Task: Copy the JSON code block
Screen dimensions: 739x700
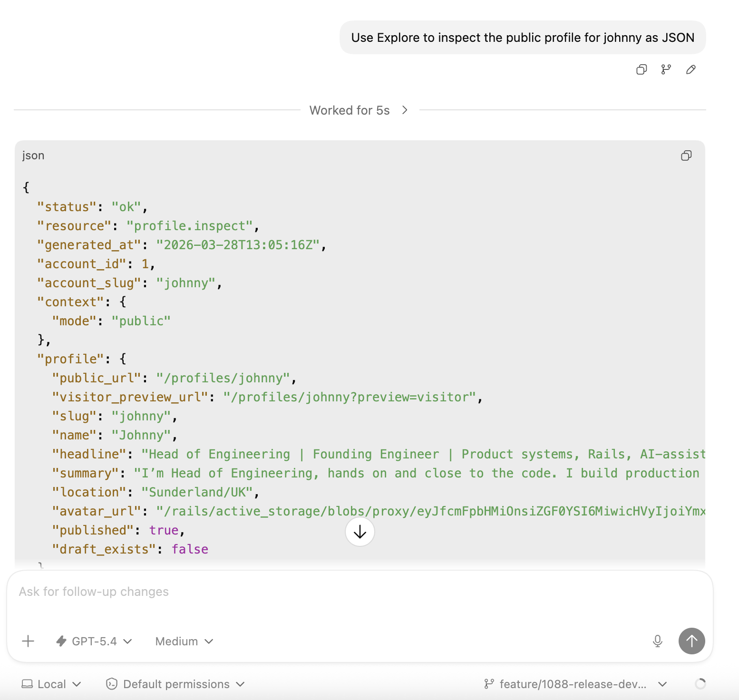Action: tap(685, 156)
